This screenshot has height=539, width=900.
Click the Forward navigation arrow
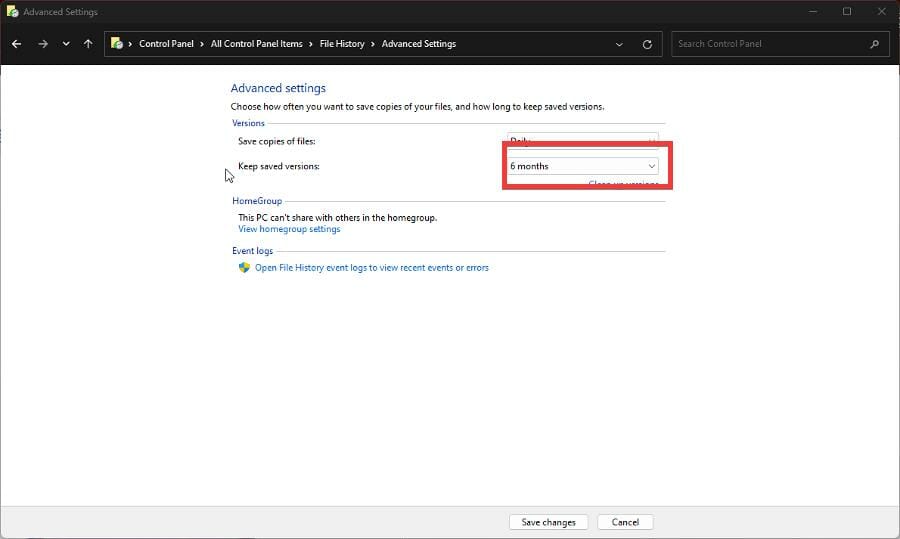[42, 44]
